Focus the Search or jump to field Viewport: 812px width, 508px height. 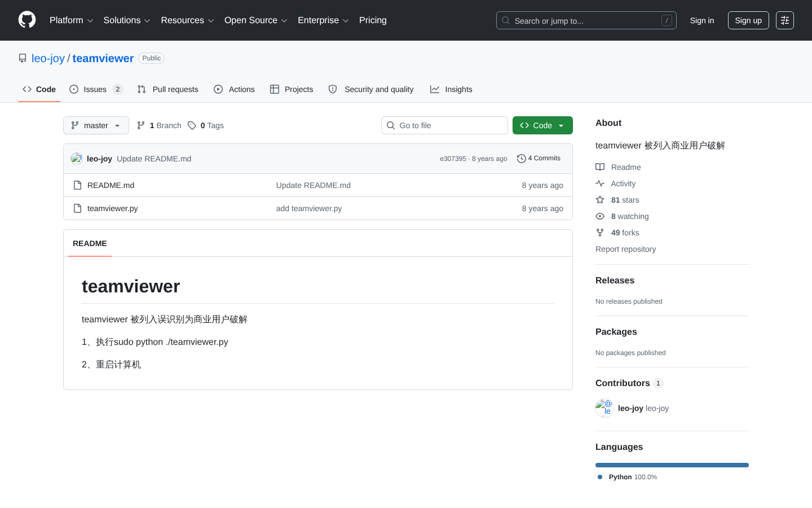[586, 20]
